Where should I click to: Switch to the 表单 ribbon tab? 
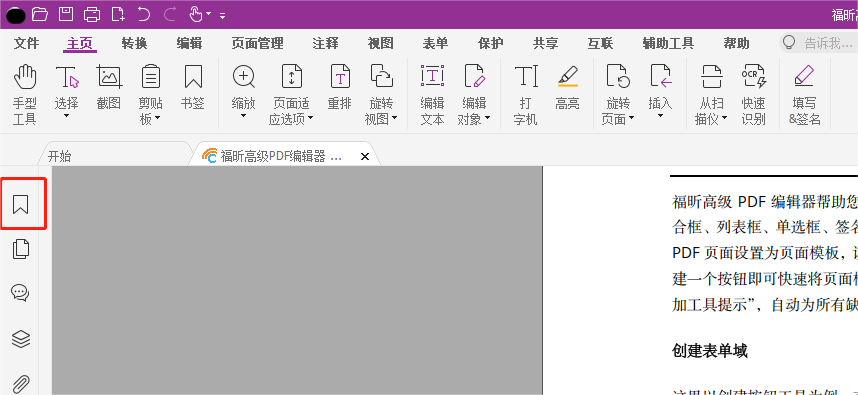(436, 43)
